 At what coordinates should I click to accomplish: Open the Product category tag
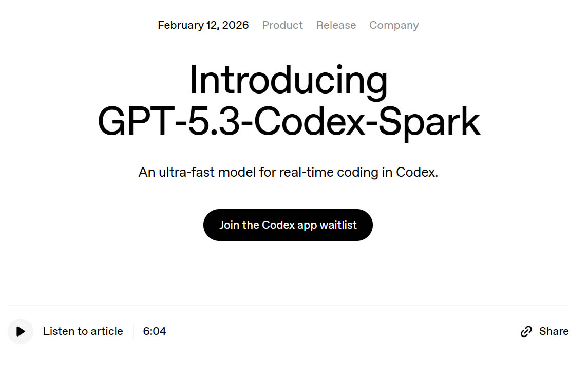point(282,25)
